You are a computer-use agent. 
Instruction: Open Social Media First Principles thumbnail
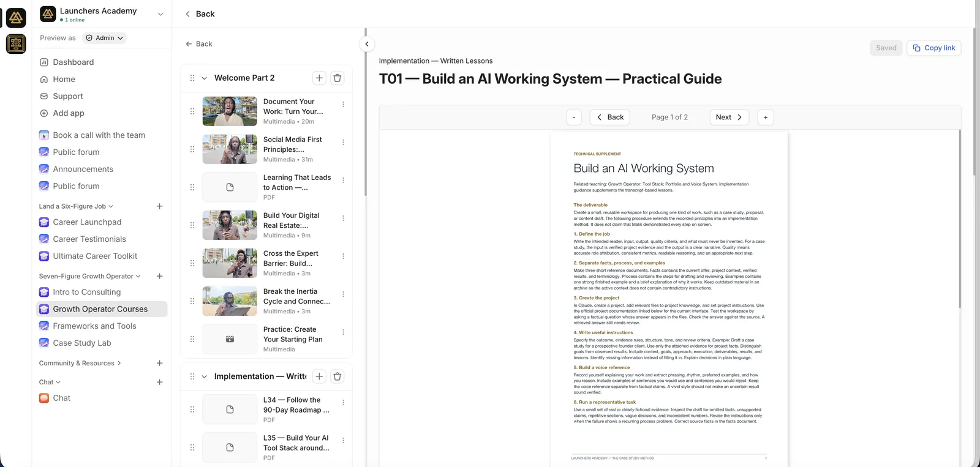[230, 149]
